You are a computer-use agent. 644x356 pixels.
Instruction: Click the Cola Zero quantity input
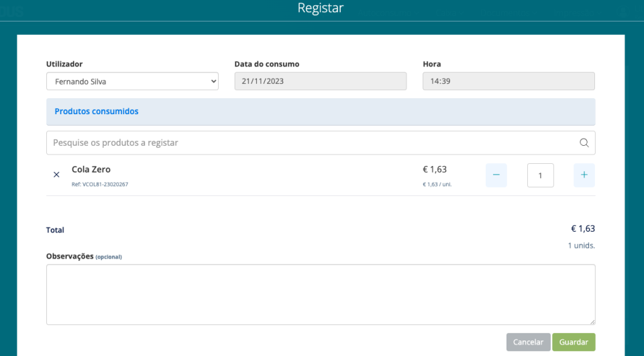(541, 175)
